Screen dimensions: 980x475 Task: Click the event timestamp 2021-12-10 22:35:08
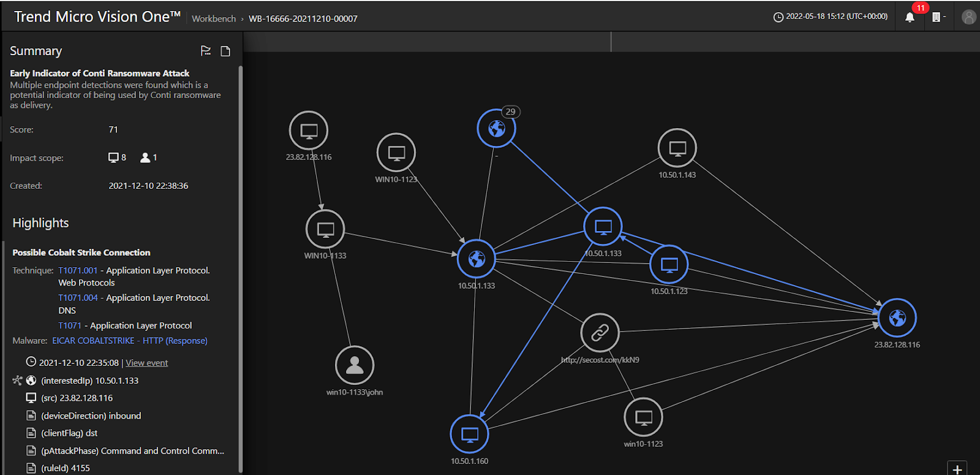click(x=79, y=363)
